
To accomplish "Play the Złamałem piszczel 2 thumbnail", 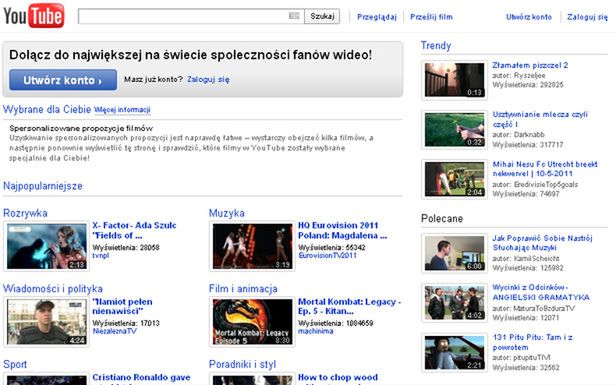I will pyautogui.click(x=454, y=80).
